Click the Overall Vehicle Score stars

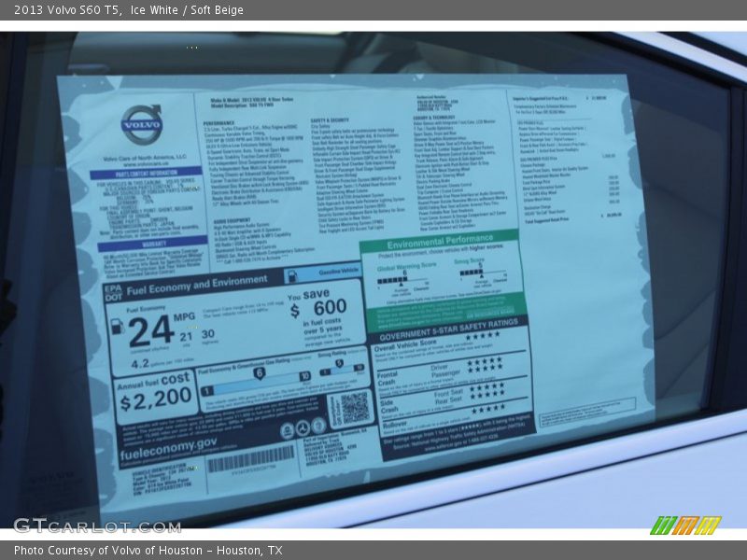coord(483,335)
